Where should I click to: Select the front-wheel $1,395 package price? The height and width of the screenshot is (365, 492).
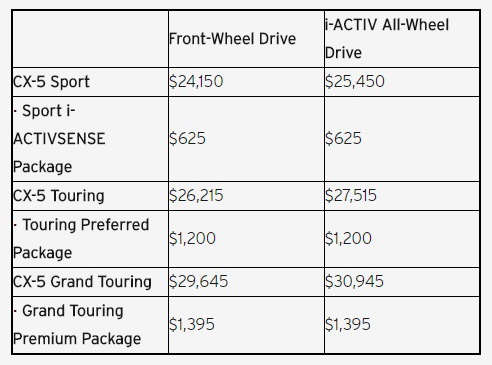(192, 324)
